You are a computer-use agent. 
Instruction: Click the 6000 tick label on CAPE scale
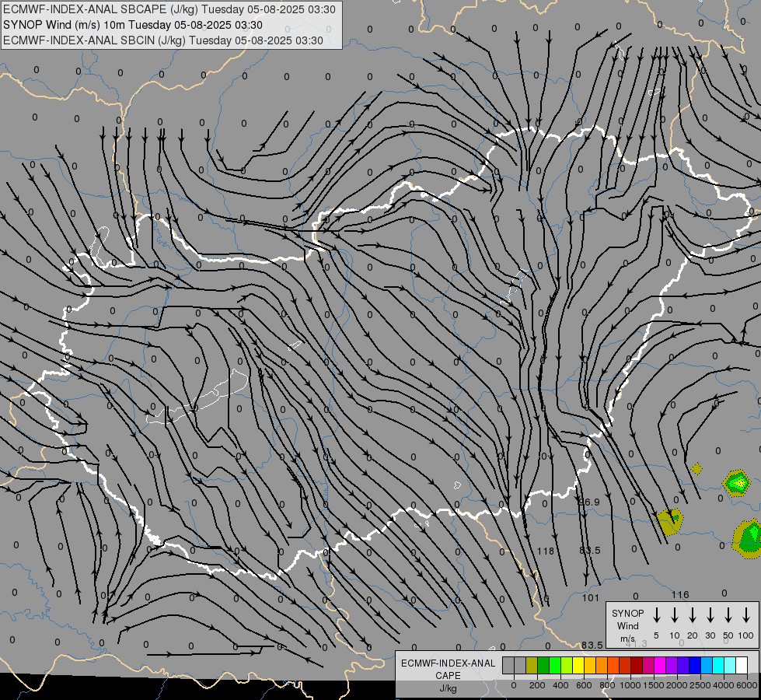[x=747, y=685]
